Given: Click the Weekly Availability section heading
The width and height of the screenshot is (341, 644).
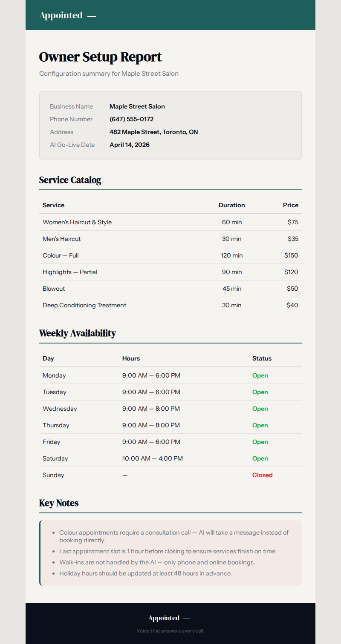Looking at the screenshot, I should click(x=78, y=333).
